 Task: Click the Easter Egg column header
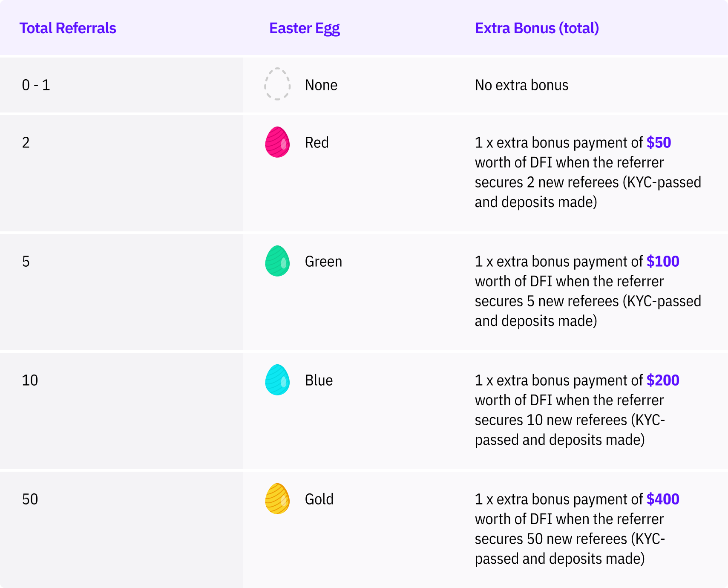pos(305,28)
